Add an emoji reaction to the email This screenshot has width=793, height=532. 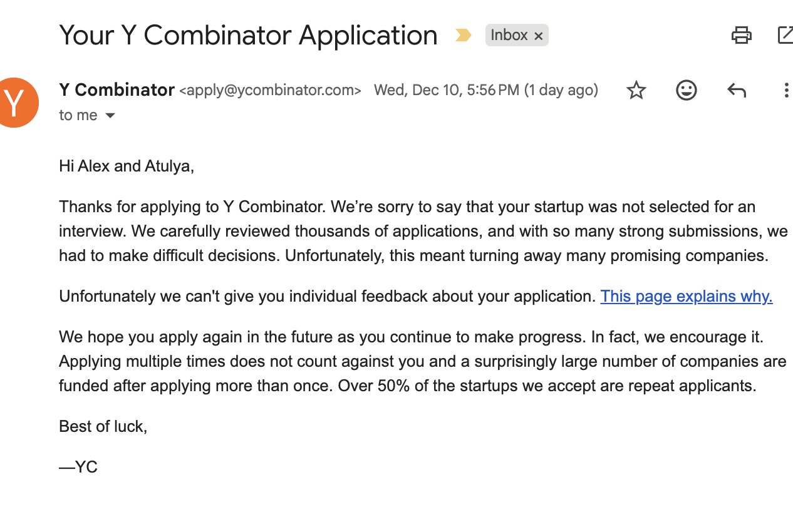[687, 90]
